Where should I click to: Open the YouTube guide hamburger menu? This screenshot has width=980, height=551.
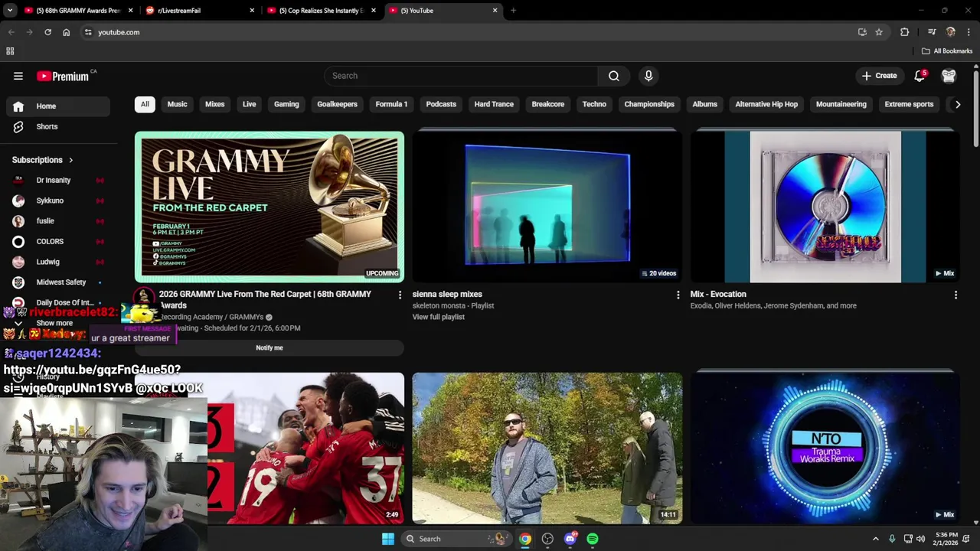click(x=18, y=76)
